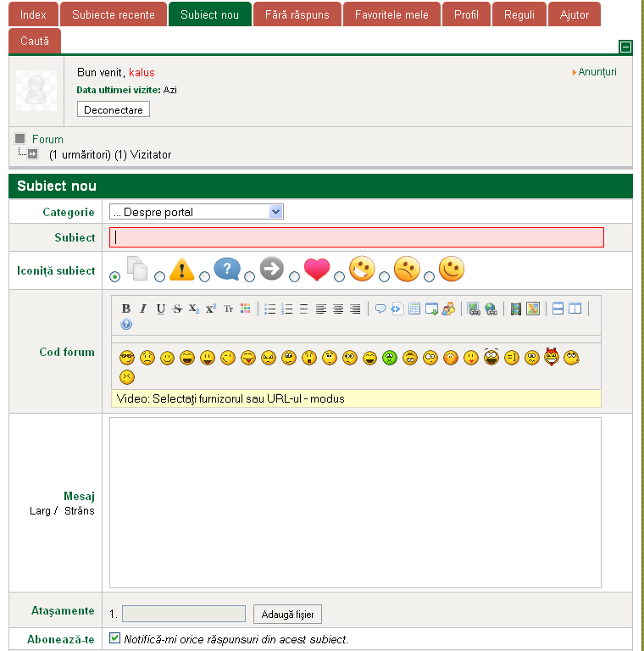Click the video film-strip icon
This screenshot has width=644, height=651.
(x=515, y=309)
